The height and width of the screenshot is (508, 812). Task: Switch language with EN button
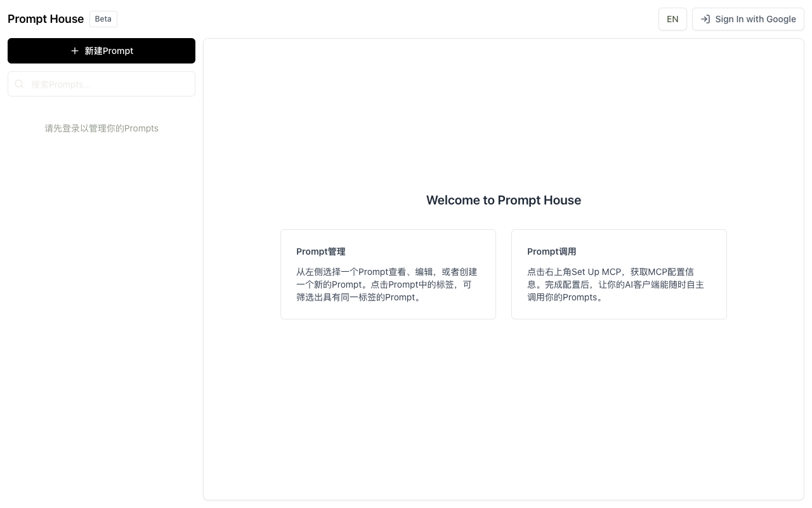point(672,19)
